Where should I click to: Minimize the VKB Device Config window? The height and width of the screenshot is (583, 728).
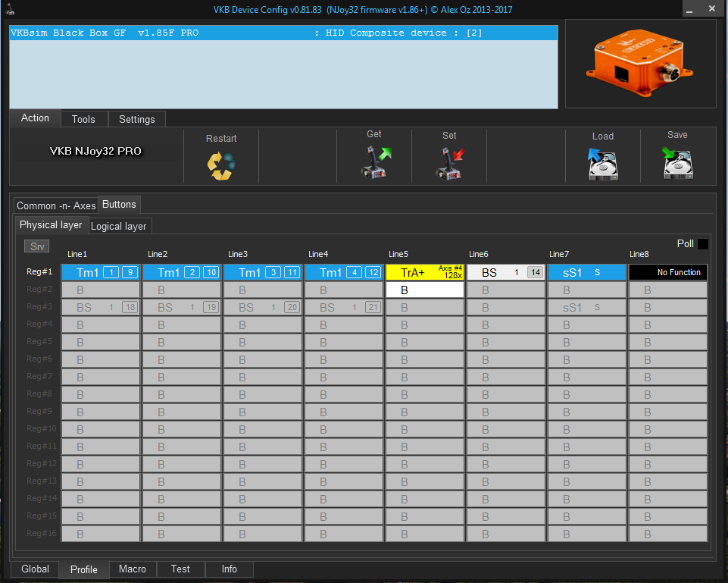coord(689,9)
